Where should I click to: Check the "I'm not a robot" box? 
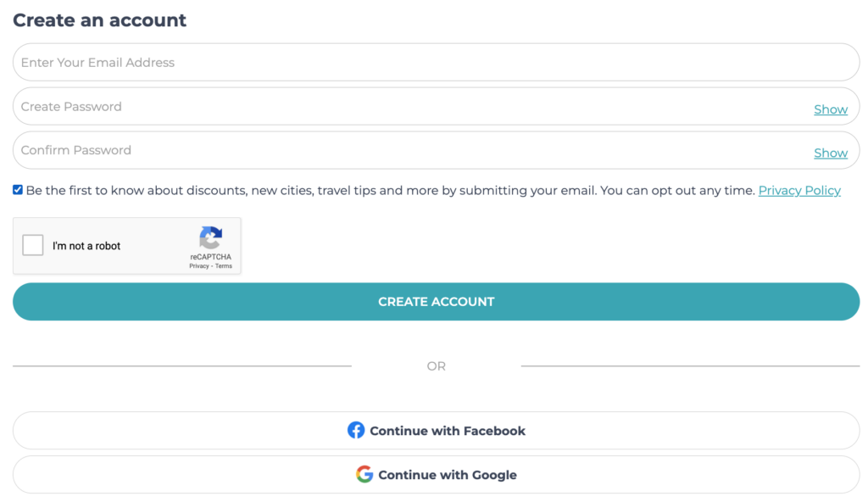tap(33, 246)
